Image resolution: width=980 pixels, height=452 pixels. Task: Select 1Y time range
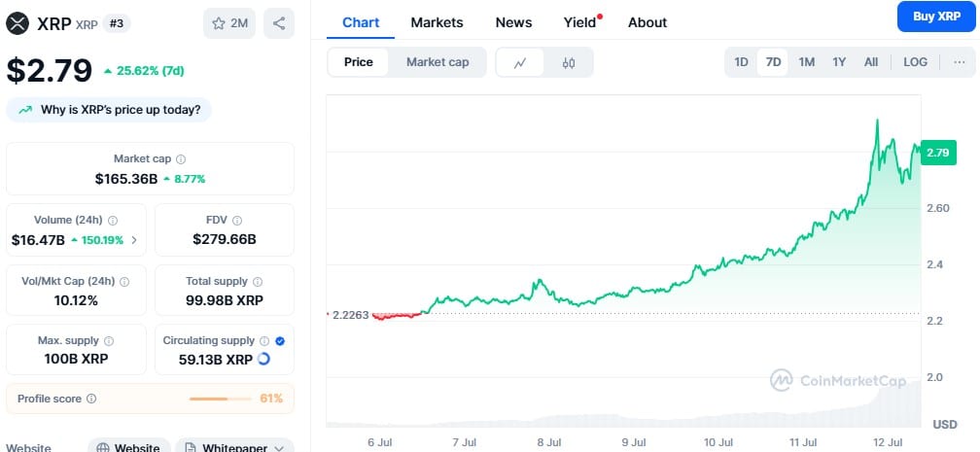pos(839,62)
